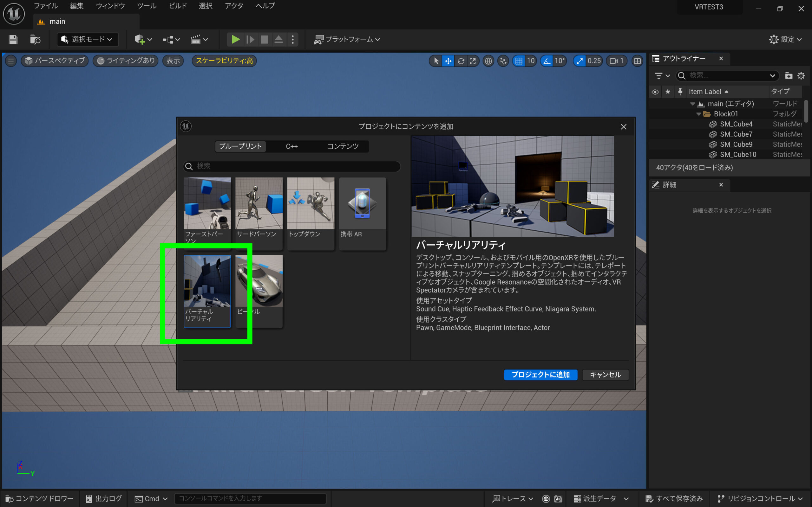Toggle the Outliner visibility eye column

point(655,92)
